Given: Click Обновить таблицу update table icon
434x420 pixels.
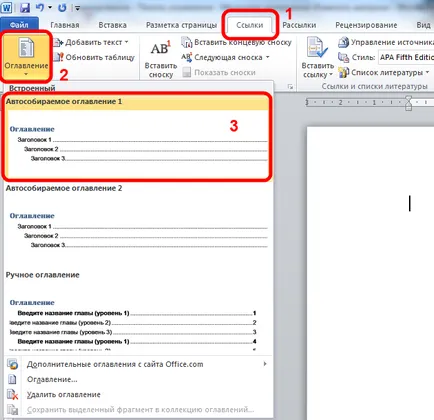Looking at the screenshot, I should pyautogui.click(x=59, y=57).
